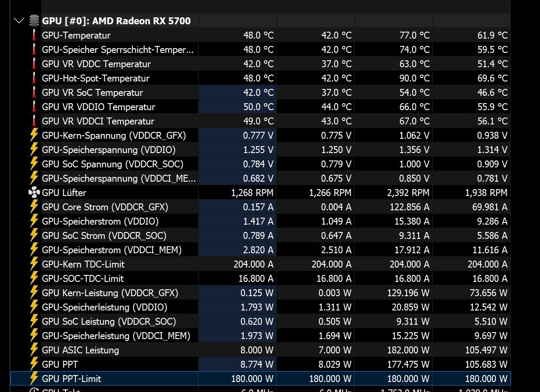Click the 2,392 RPM maximum fan value

pyautogui.click(x=408, y=193)
